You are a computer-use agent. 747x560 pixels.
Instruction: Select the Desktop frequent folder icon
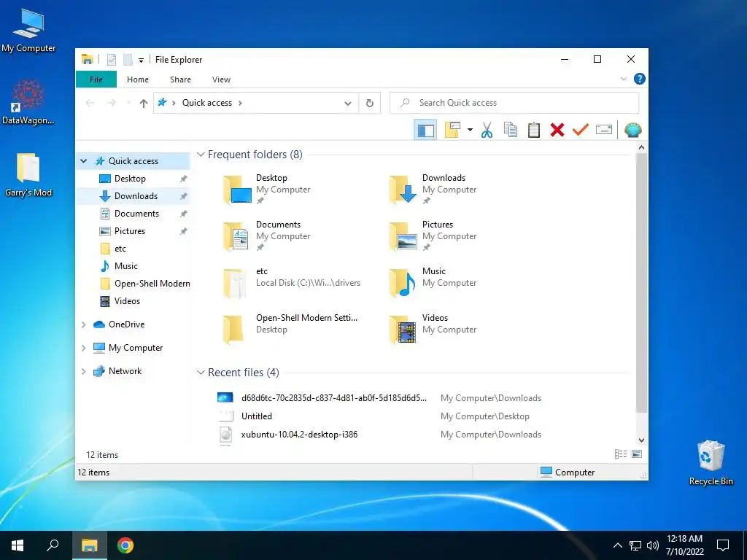tap(237, 190)
